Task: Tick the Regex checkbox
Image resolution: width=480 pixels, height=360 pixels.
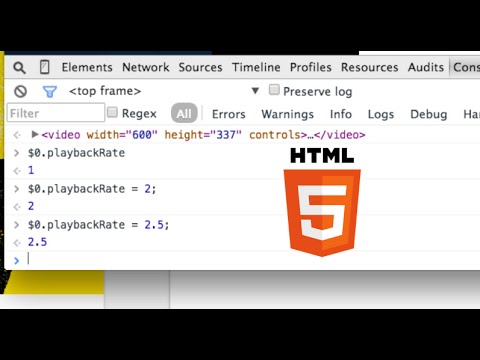Action: [112, 112]
